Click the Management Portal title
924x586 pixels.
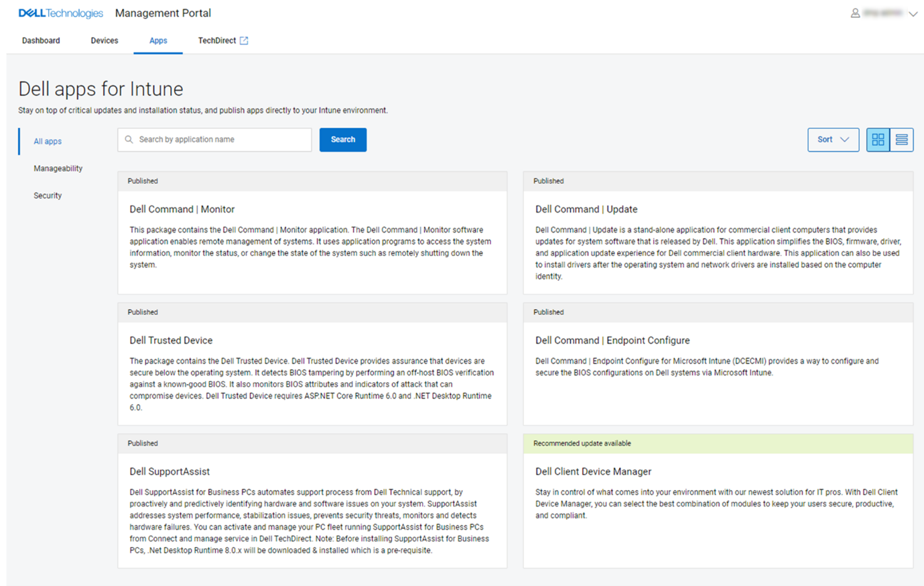click(x=163, y=13)
